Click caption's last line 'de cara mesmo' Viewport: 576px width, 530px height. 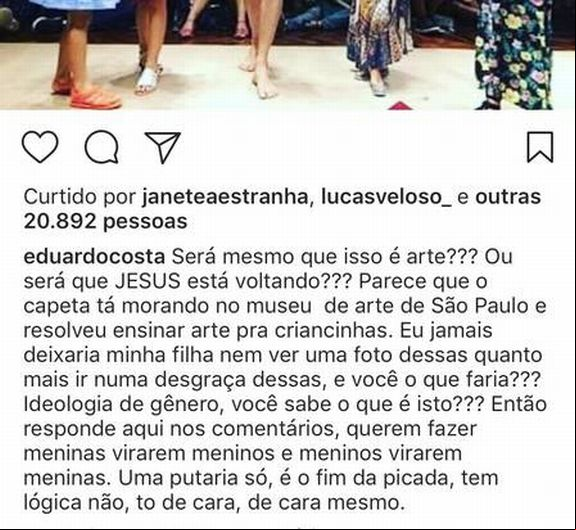click(326, 503)
